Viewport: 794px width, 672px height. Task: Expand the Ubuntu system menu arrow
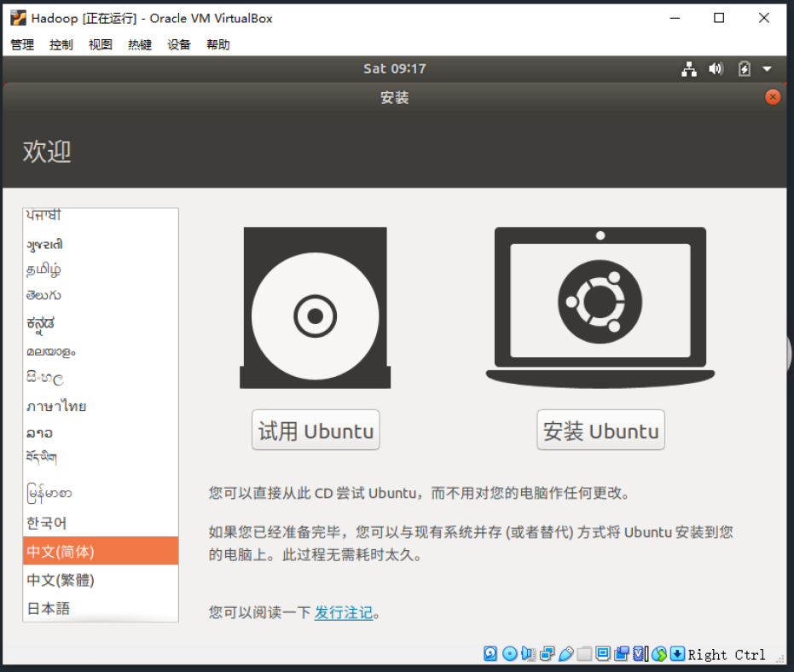click(x=768, y=69)
